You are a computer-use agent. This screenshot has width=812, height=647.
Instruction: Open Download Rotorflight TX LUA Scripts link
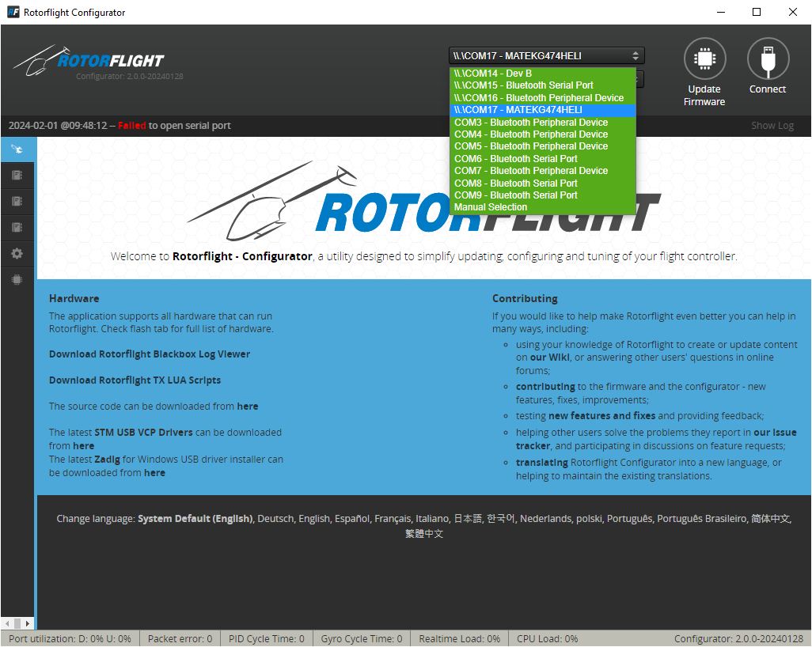pos(135,380)
